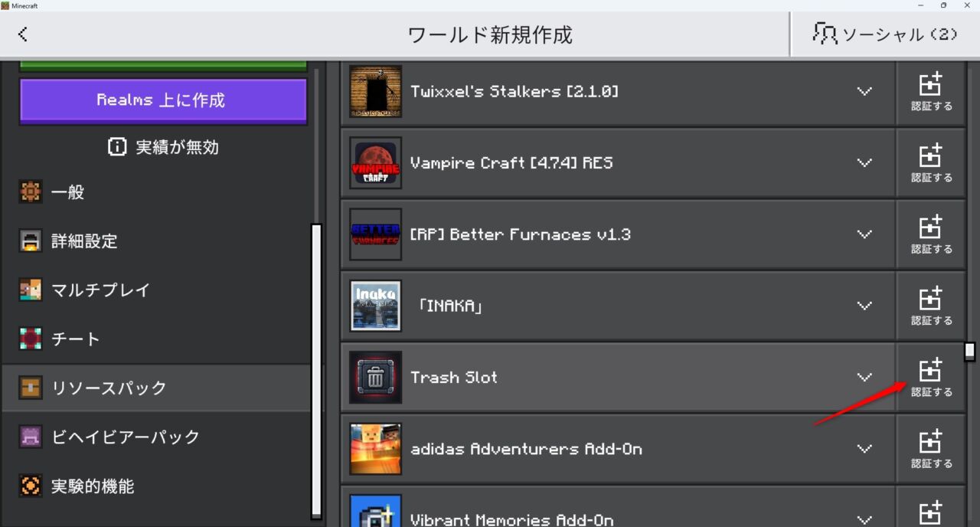Open the 実験的機能 tab

(156, 486)
